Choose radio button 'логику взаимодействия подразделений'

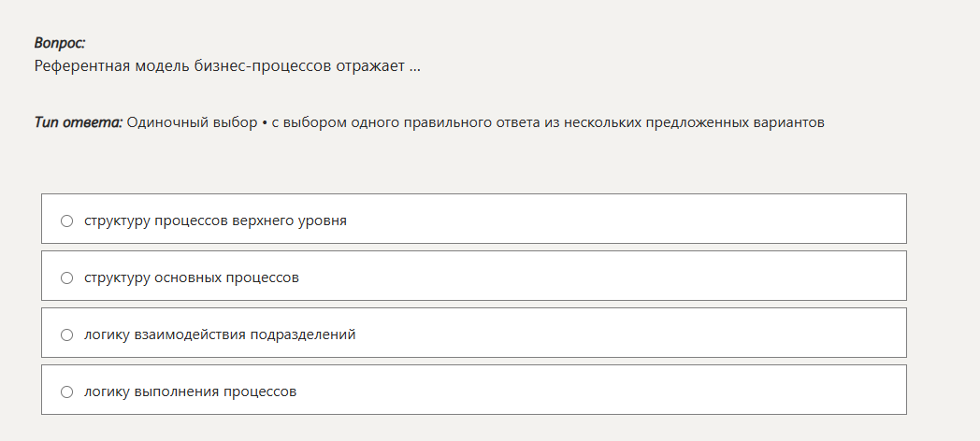tap(66, 334)
